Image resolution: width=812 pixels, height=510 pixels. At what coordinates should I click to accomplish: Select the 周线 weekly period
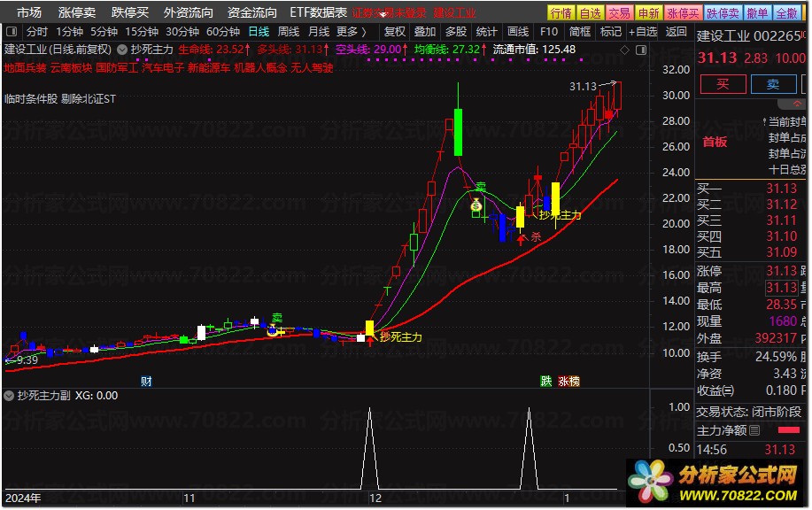pyautogui.click(x=289, y=32)
